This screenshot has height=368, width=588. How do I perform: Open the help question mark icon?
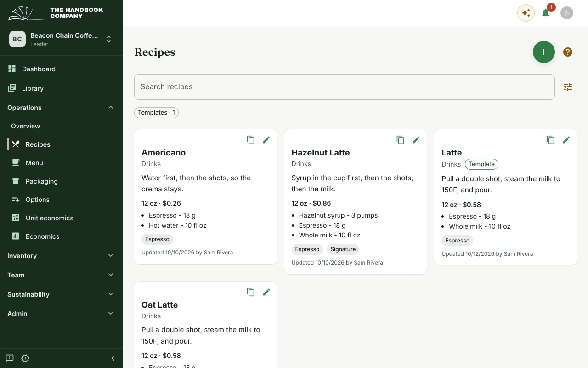pyautogui.click(x=568, y=52)
